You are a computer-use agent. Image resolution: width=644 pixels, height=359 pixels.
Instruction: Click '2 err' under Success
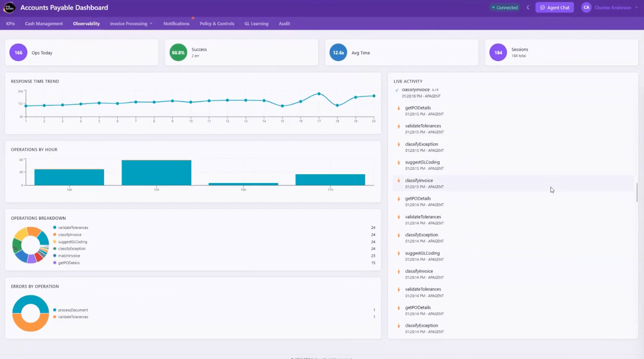(195, 56)
